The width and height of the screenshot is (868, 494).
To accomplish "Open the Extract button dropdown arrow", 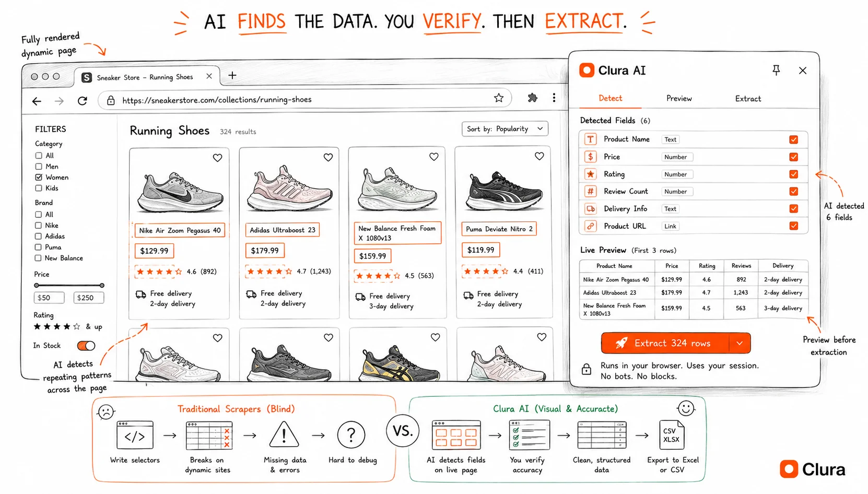I will 740,343.
